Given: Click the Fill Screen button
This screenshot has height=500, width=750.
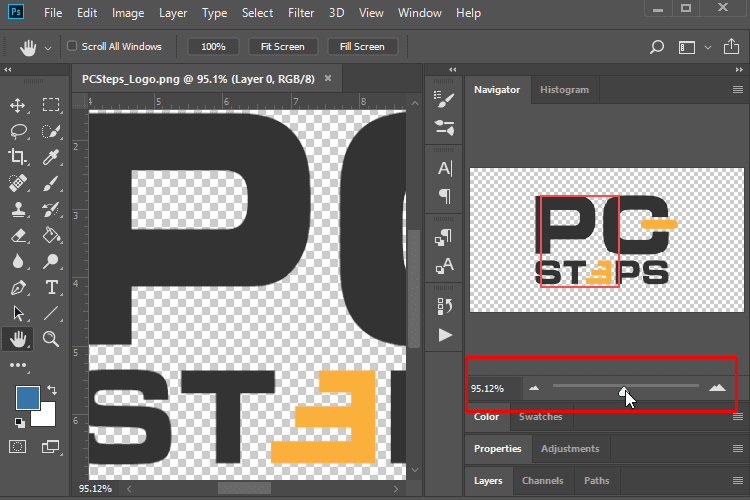Looking at the screenshot, I should (362, 46).
